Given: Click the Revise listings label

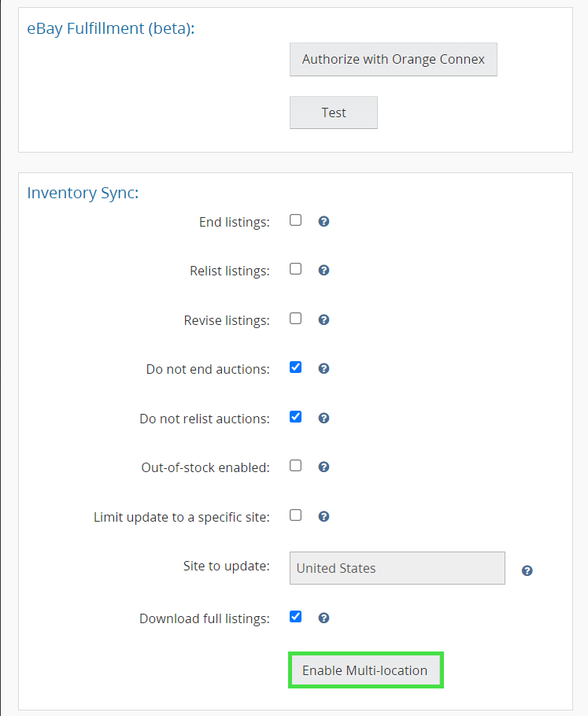Looking at the screenshot, I should coord(227,320).
